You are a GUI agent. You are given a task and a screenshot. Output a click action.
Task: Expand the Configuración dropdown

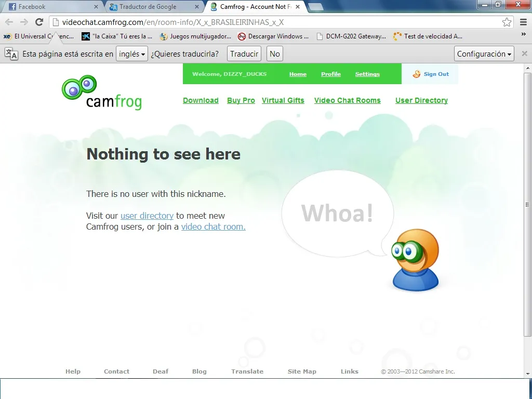tap(485, 54)
